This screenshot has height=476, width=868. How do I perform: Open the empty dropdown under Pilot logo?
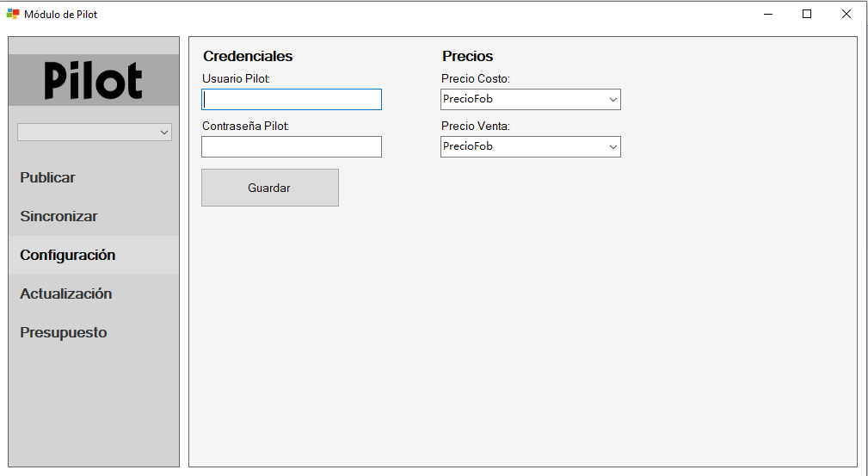(95, 133)
